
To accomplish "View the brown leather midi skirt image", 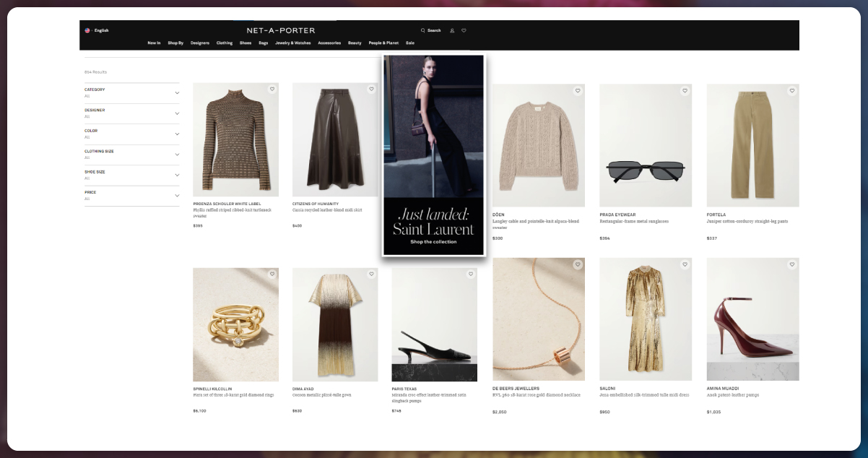I will (x=335, y=139).
